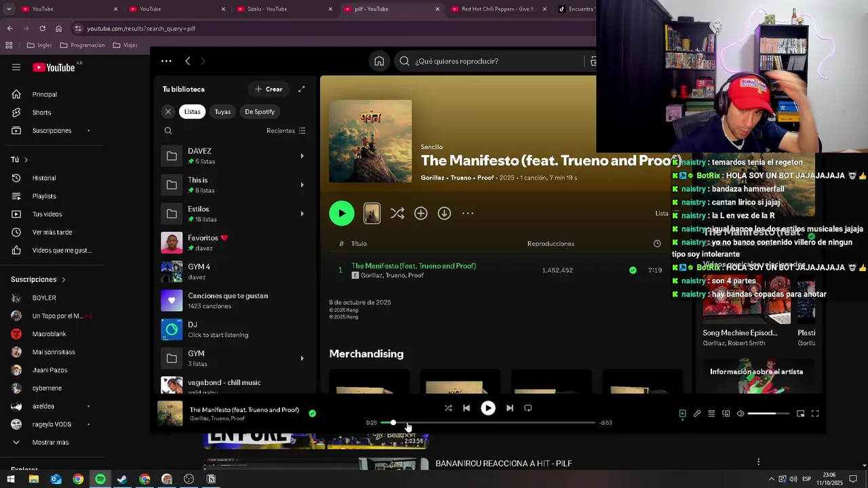Screen dimensions: 868x488
Task: Play track The Manifesto in track list
Action: (x=414, y=266)
